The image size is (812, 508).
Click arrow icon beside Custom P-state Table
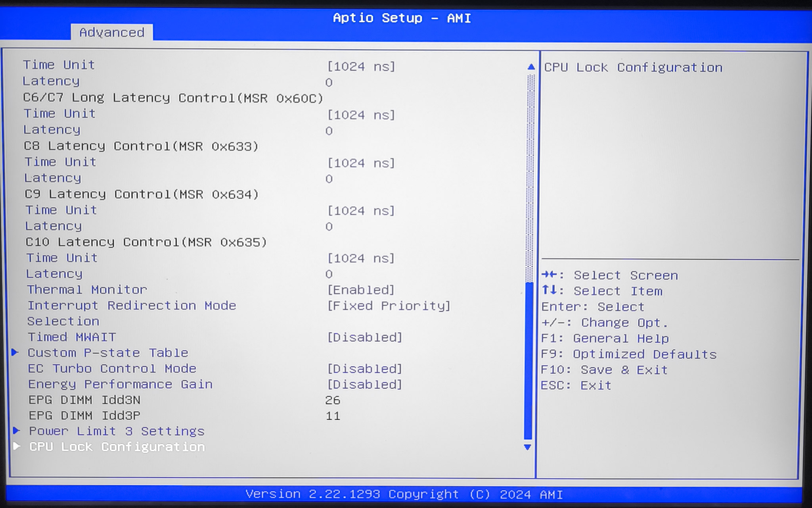tap(15, 352)
